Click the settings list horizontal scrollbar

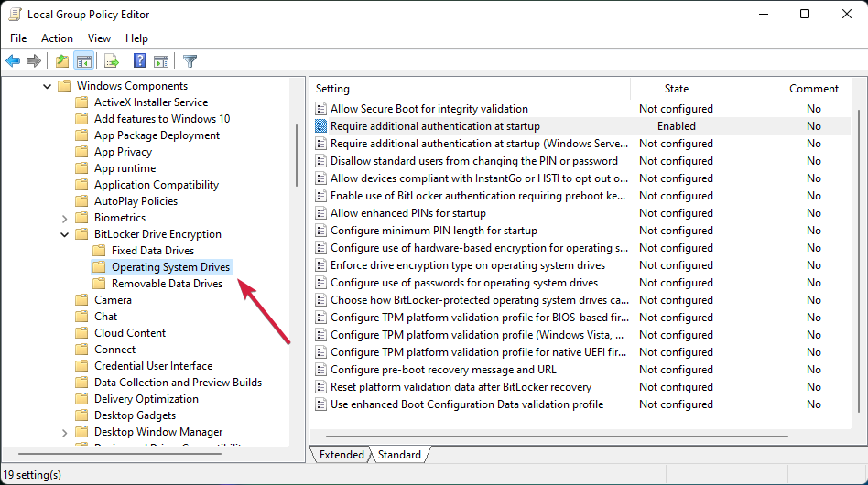557,436
